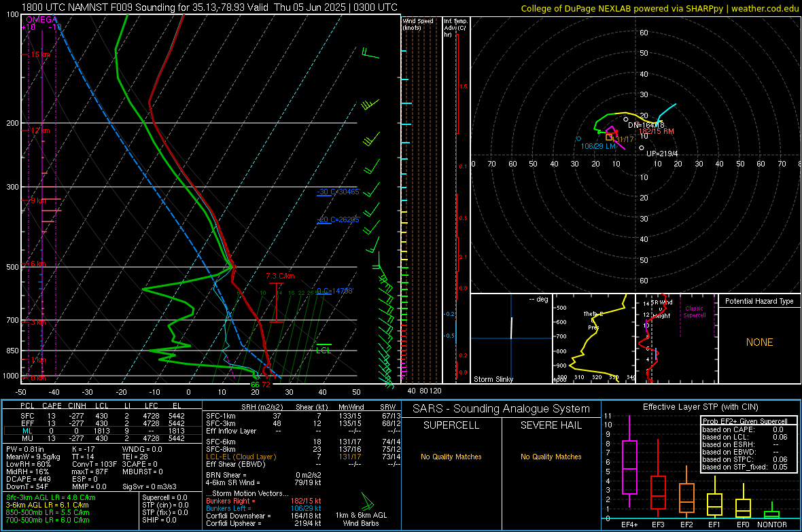Click the Effective Layer STP (with CIN) title

(x=700, y=407)
